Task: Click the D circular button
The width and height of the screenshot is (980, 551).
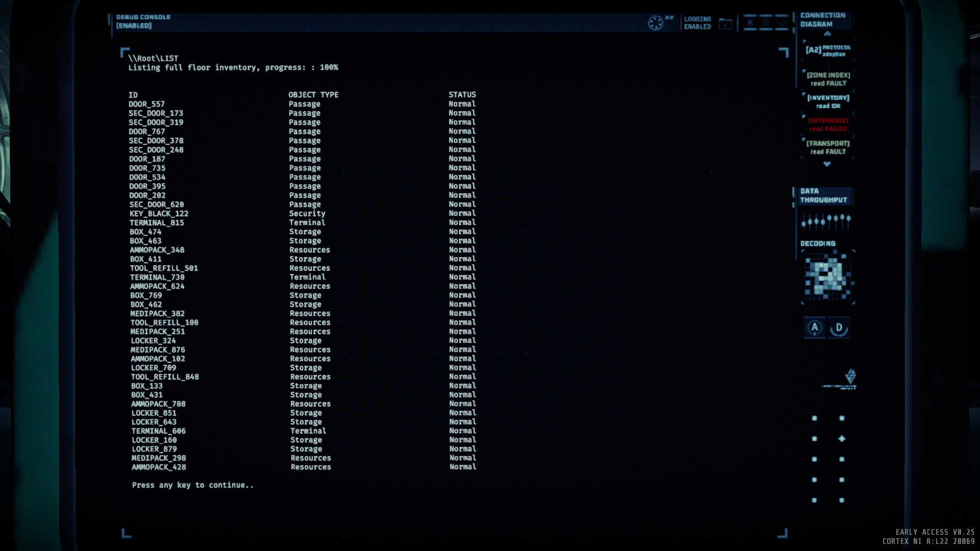Action: (x=839, y=328)
